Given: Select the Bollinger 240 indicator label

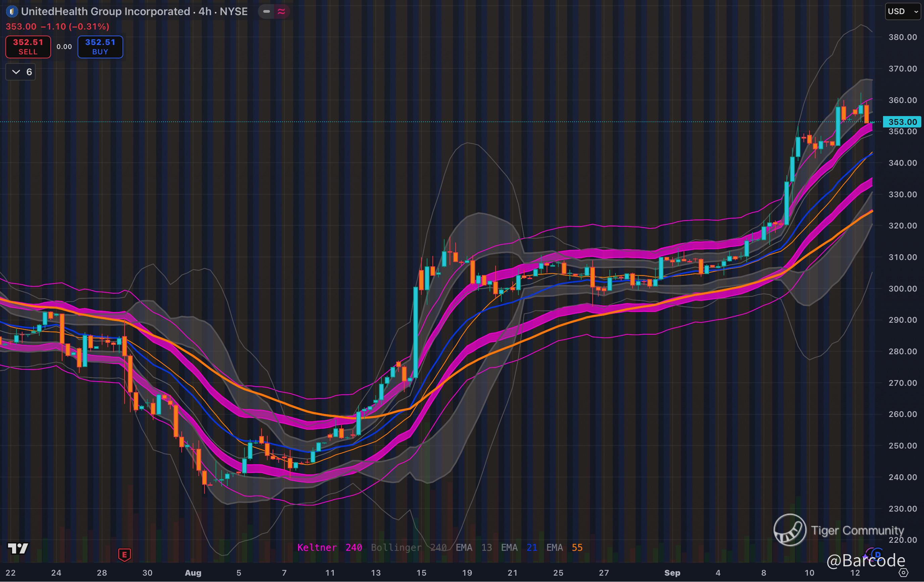Looking at the screenshot, I should tap(409, 547).
